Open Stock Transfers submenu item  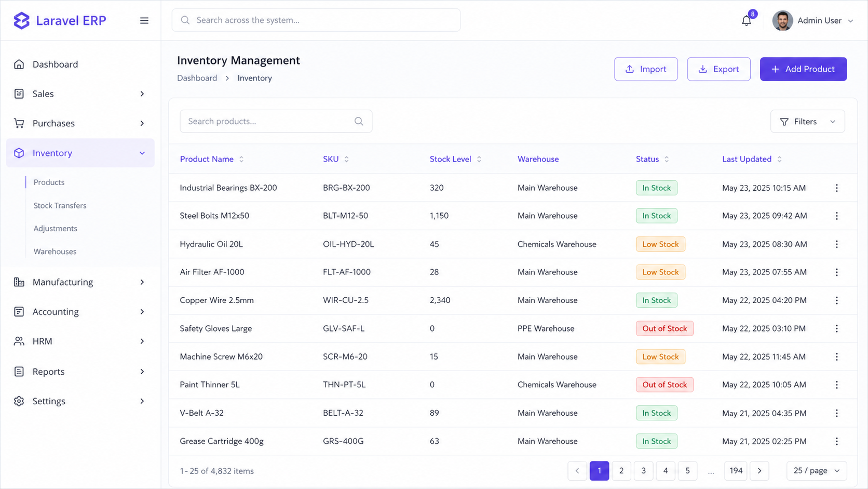click(60, 205)
